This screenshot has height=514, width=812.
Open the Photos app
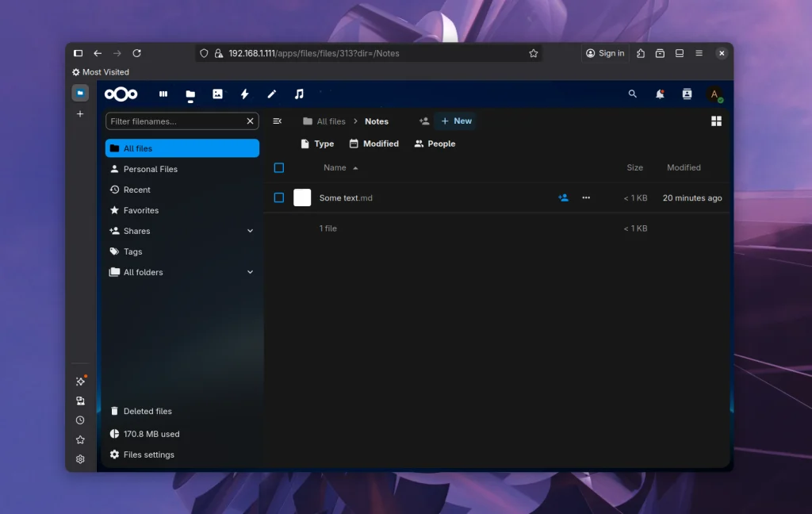tap(217, 94)
